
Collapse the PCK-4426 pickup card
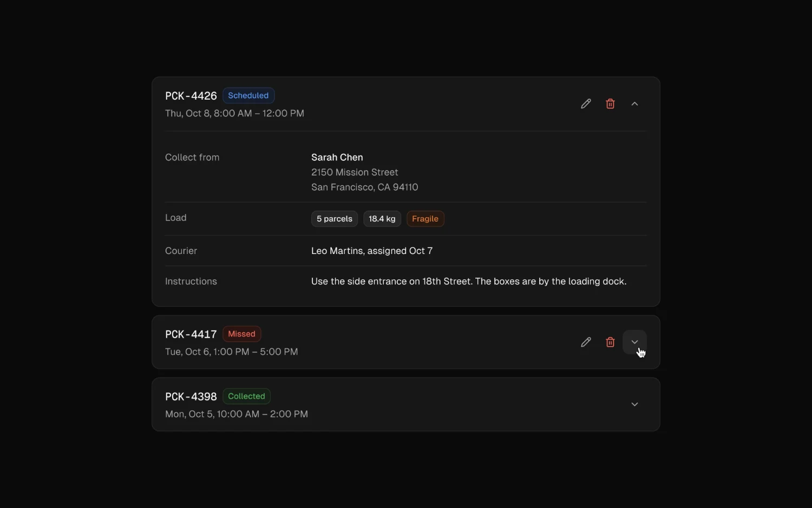point(634,104)
